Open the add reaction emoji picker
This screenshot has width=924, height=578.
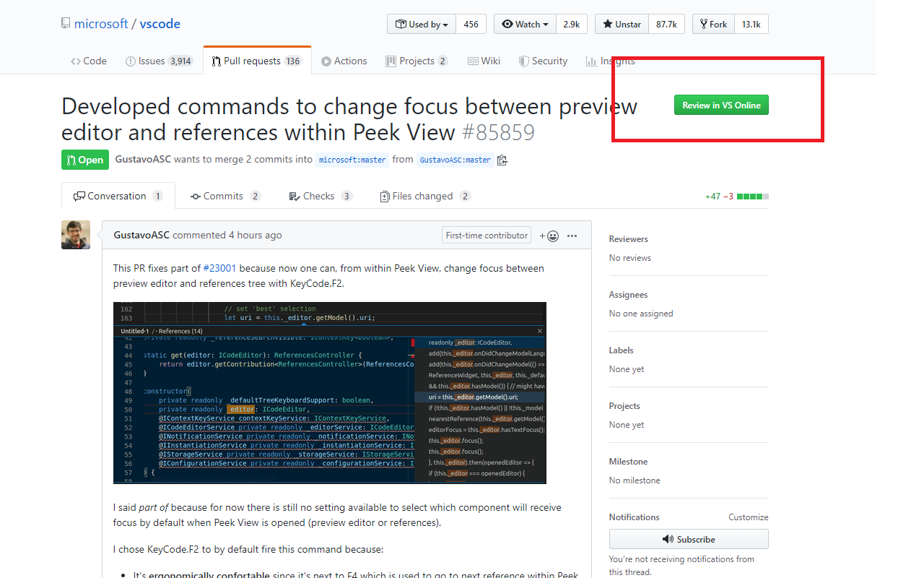(x=549, y=236)
